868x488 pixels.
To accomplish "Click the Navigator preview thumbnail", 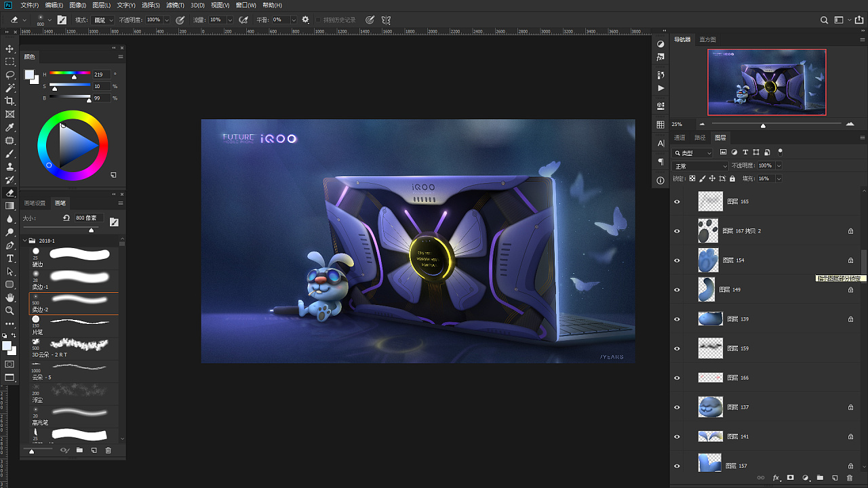I will 767,82.
